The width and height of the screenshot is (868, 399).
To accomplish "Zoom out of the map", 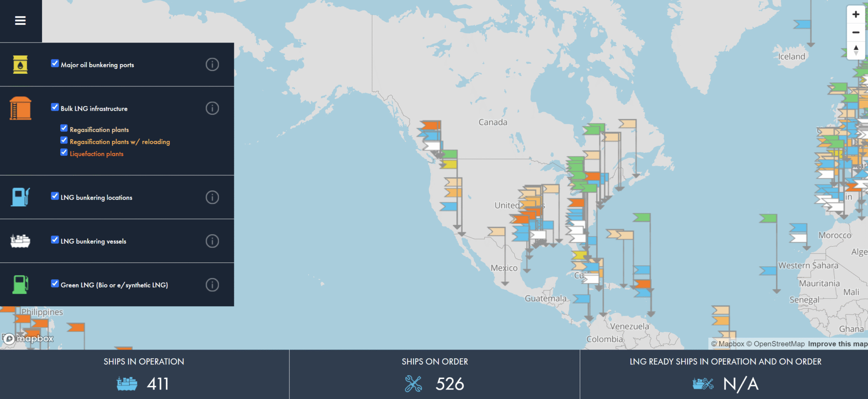I will coord(855,33).
